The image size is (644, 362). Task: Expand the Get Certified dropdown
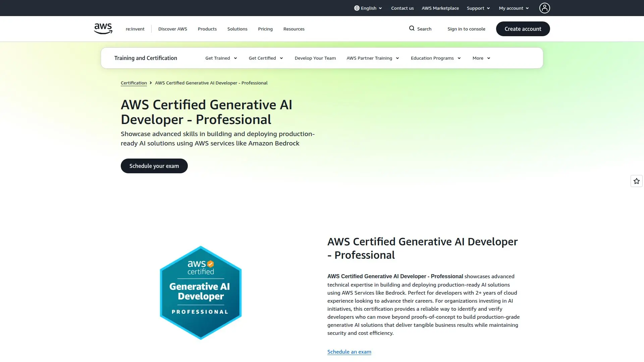pyautogui.click(x=266, y=58)
